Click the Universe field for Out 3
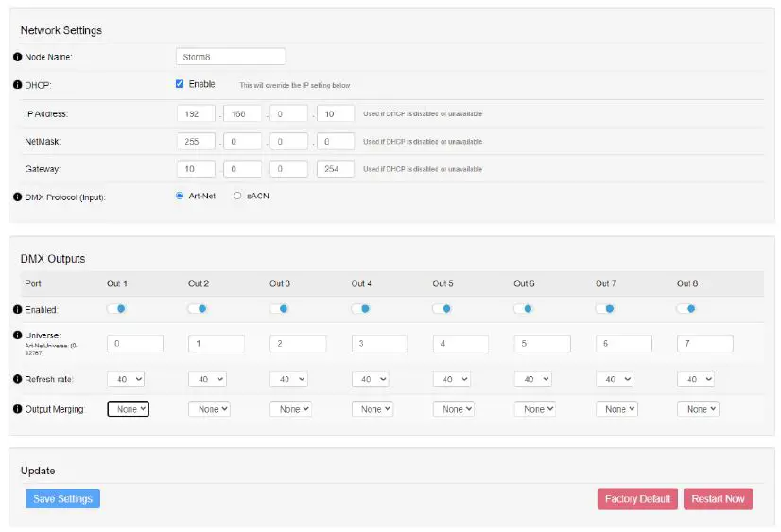The image size is (781, 532). [x=298, y=344]
